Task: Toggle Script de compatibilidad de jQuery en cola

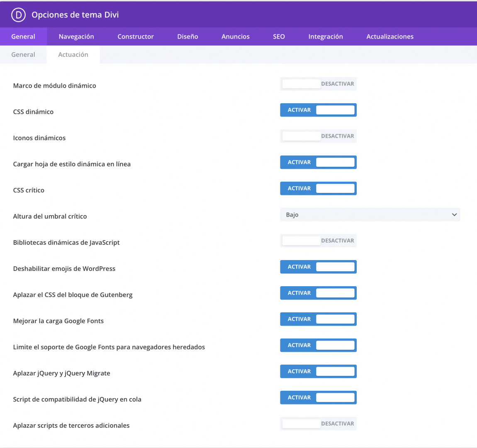Action: coord(318,398)
